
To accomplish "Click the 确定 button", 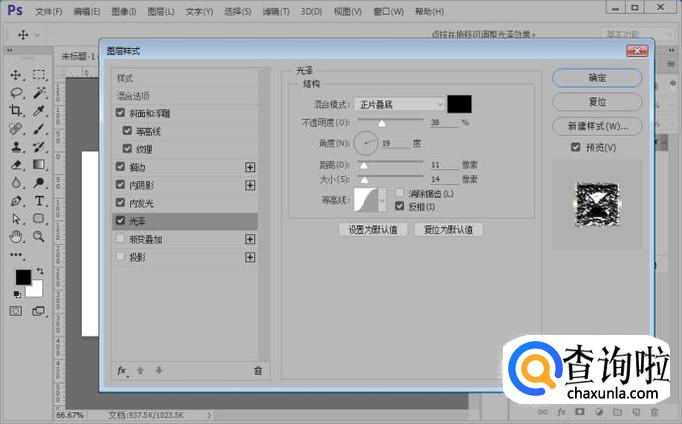I will click(597, 77).
